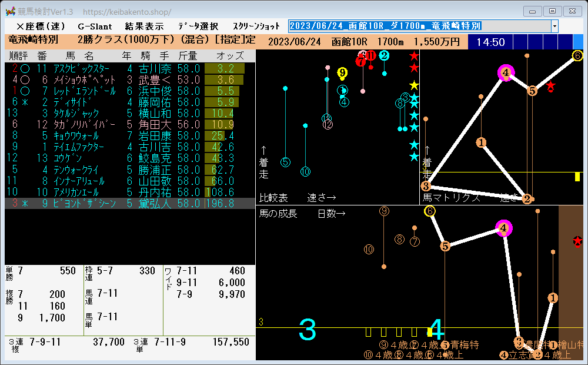588x365 pixels.
Task: Click the yellow filled square marker on timeline
Action: [x=429, y=332]
